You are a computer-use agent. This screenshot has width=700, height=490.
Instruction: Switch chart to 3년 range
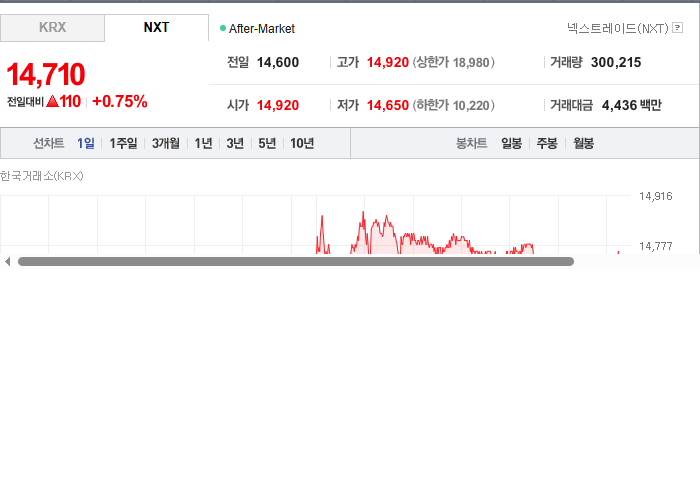point(235,143)
